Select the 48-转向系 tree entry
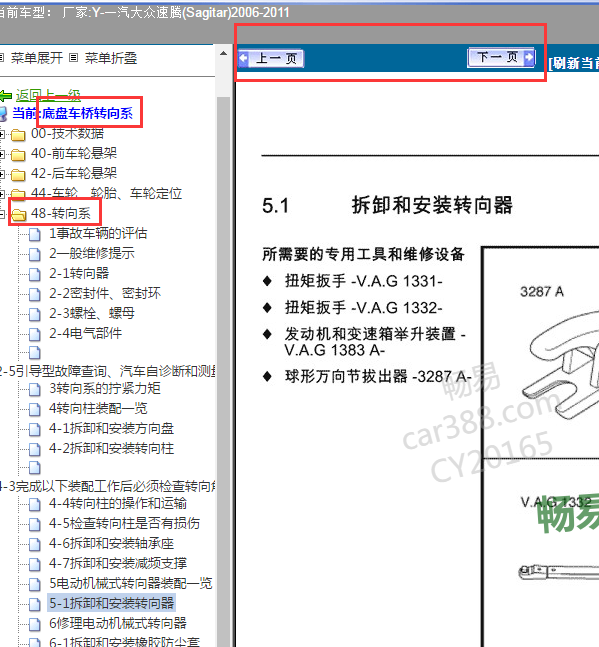 [61, 213]
